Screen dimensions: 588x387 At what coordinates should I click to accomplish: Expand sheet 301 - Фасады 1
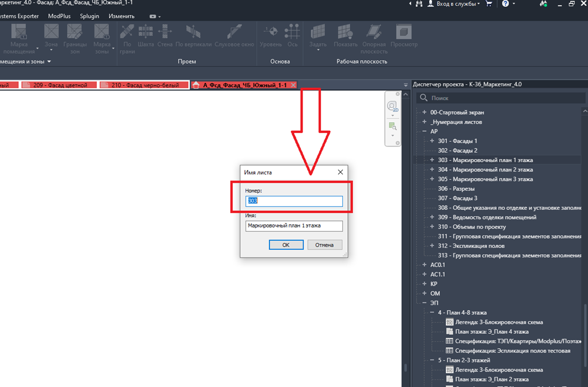click(432, 141)
